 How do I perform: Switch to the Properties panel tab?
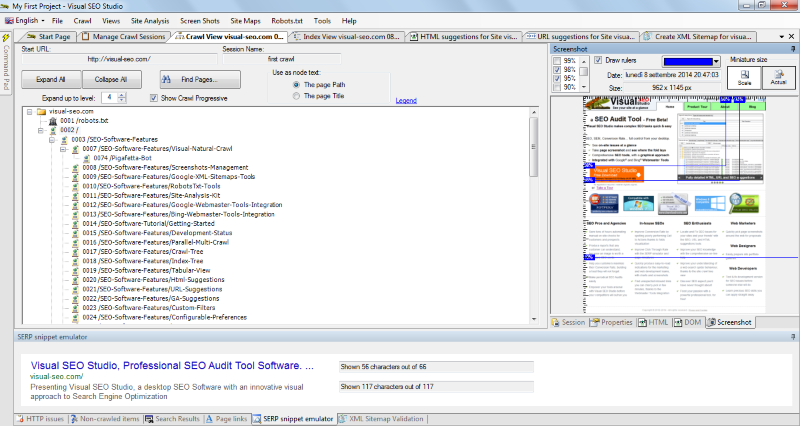(x=611, y=322)
